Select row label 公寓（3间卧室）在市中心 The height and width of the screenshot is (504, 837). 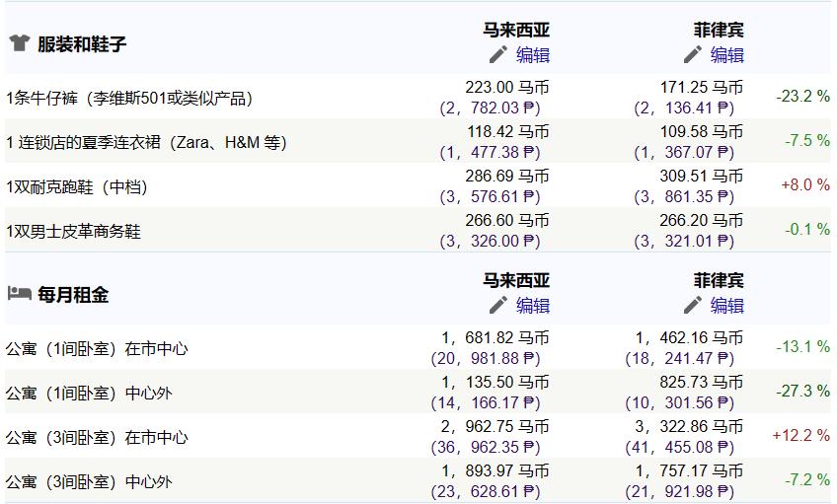click(x=97, y=437)
